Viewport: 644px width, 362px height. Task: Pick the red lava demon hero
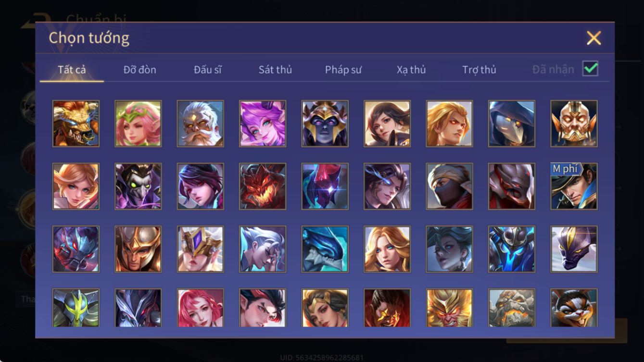click(x=263, y=187)
